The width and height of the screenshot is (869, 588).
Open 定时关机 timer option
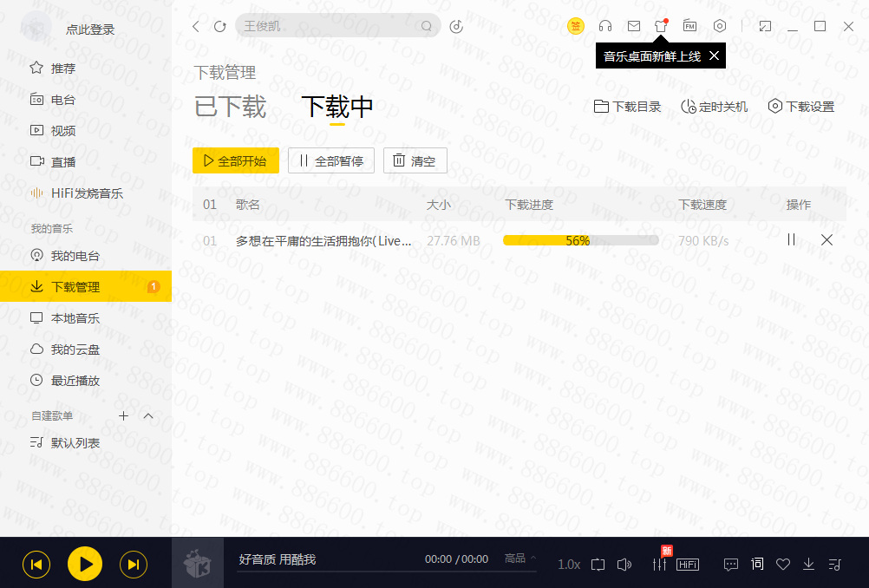click(x=715, y=107)
